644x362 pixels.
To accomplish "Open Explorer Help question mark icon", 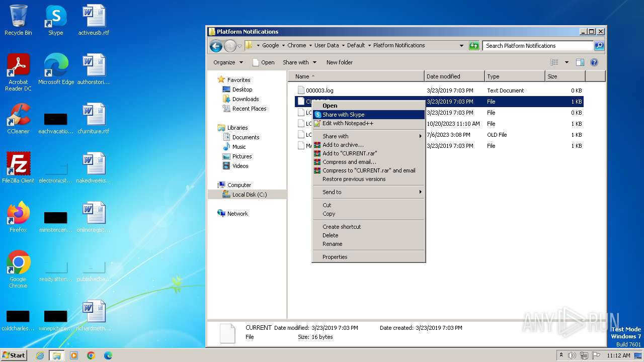I will point(594,62).
